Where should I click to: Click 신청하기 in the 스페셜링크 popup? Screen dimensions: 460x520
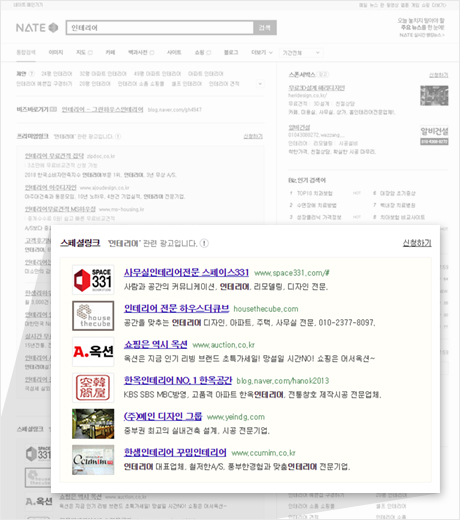(x=417, y=243)
